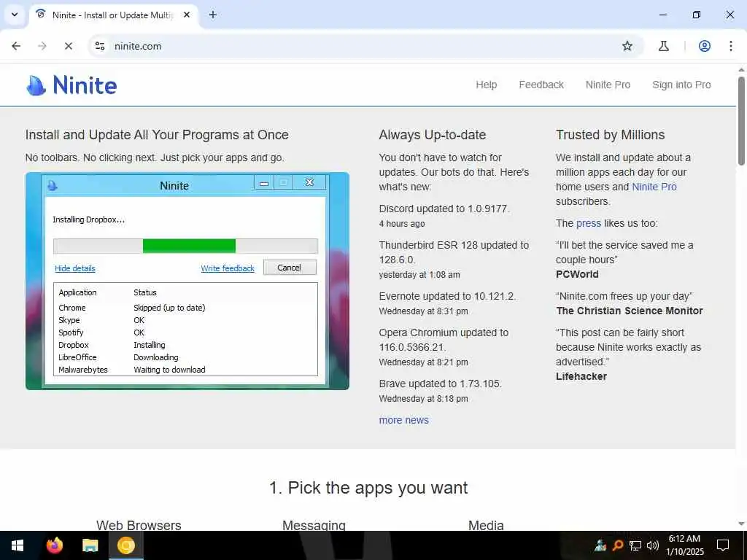747x560 pixels.
Task: Open the tab search dropdown arrow
Action: [x=15, y=15]
